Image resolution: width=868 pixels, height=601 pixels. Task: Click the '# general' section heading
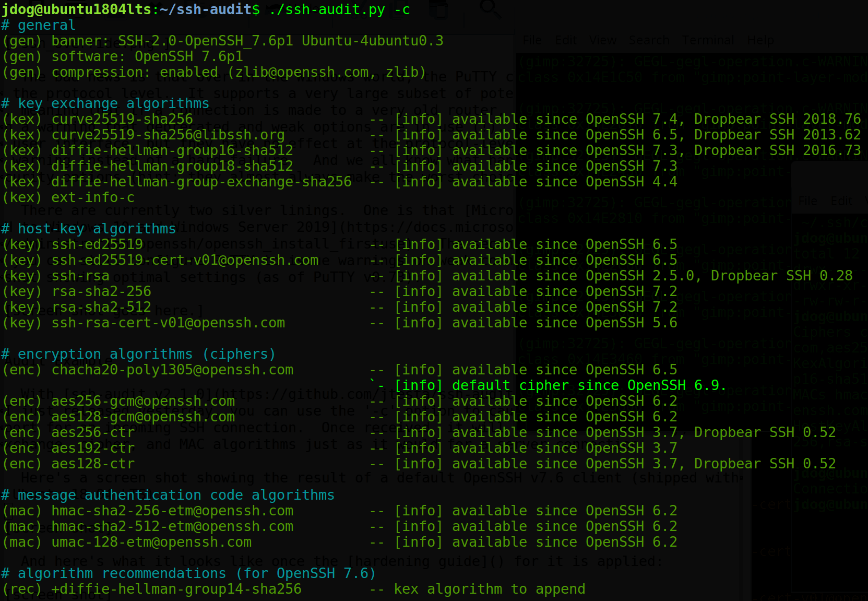39,25
